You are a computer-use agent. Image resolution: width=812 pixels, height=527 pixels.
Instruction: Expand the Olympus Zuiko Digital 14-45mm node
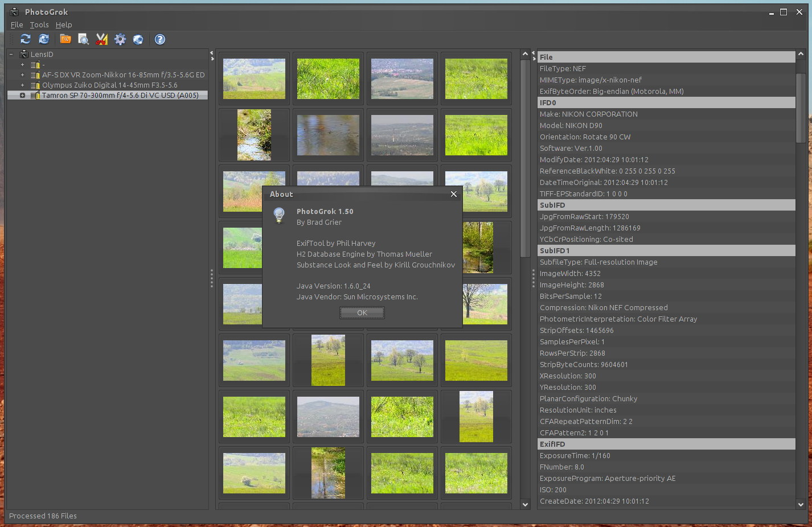[22, 85]
